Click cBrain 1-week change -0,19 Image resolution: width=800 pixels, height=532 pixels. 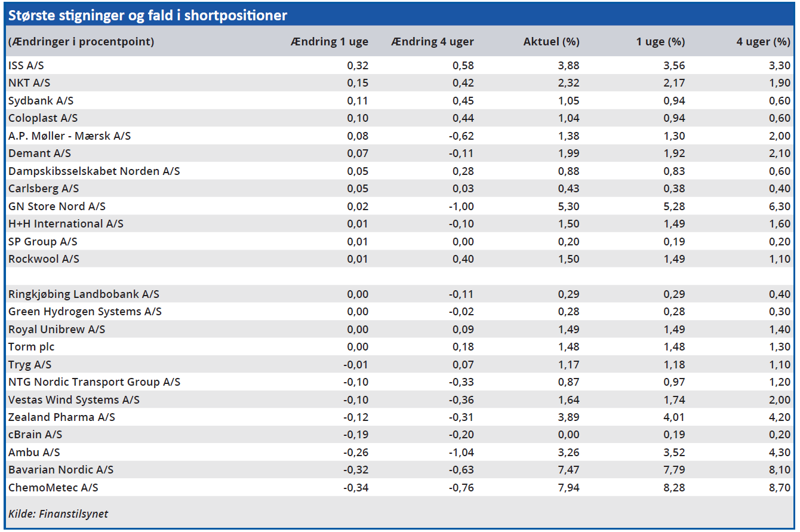(x=356, y=435)
